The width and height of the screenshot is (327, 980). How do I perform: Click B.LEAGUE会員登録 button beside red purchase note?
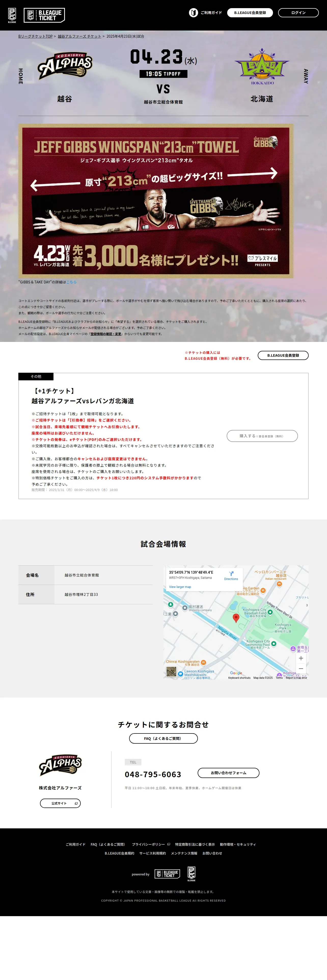(283, 355)
